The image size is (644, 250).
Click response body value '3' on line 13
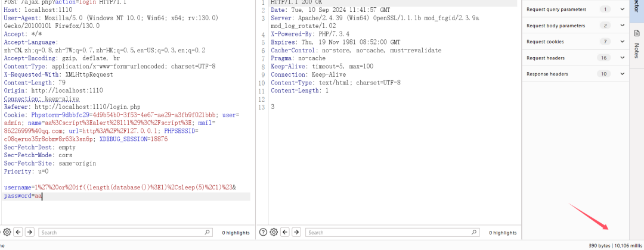point(273,107)
